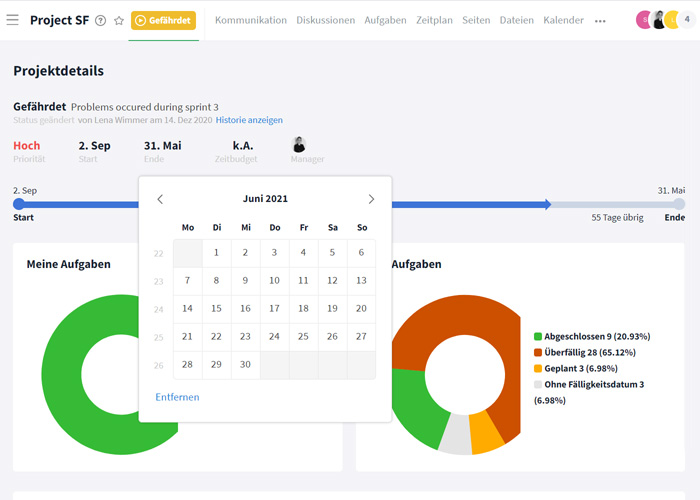Click the Start marker on timeline

[x=18, y=204]
